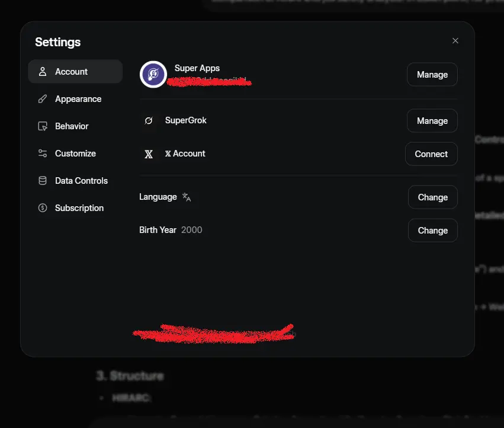Click the Customize sliders icon

pos(43,154)
